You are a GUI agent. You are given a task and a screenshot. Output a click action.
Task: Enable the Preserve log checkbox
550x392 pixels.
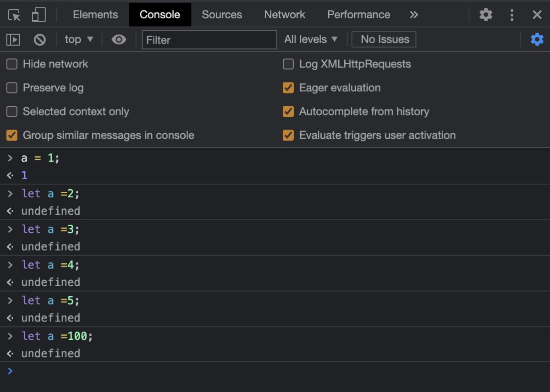(12, 88)
